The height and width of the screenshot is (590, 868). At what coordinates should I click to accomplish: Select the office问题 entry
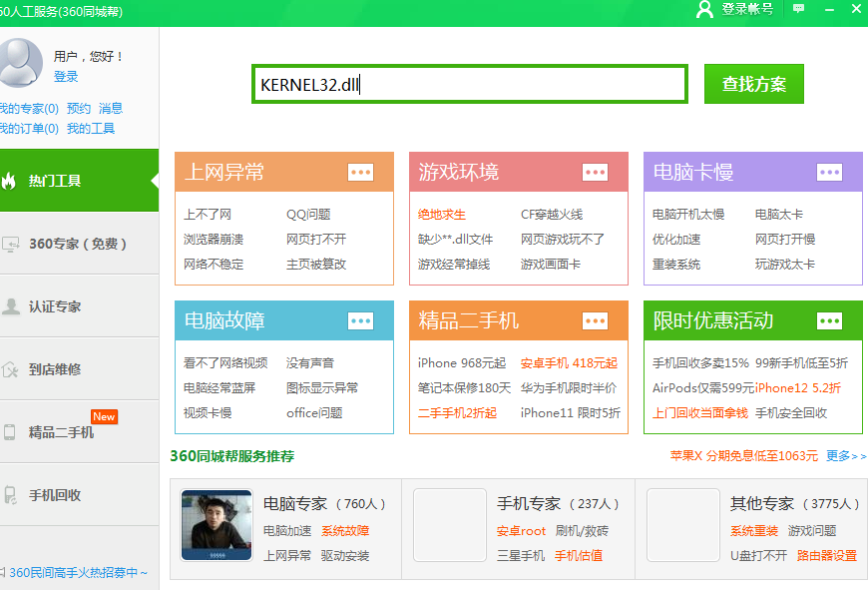(314, 412)
